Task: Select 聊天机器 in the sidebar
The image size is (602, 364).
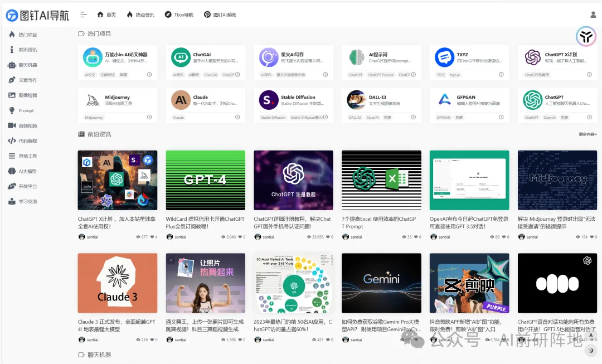Action: 27,65
